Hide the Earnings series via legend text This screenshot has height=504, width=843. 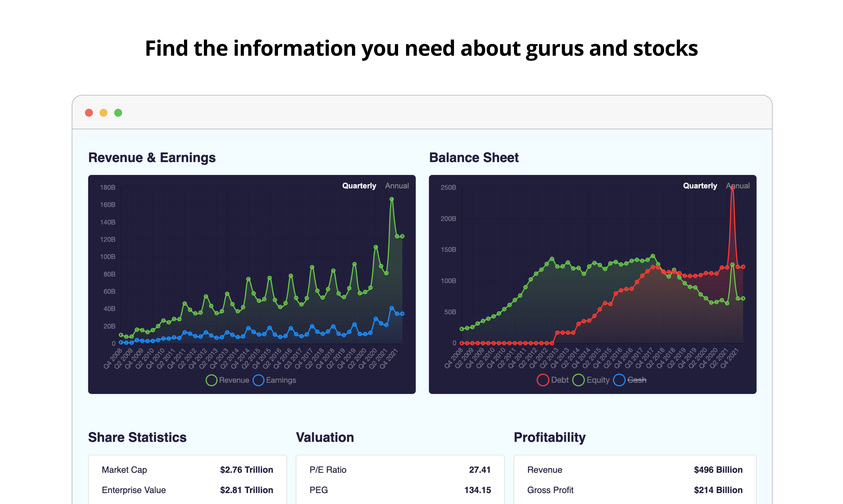[281, 380]
